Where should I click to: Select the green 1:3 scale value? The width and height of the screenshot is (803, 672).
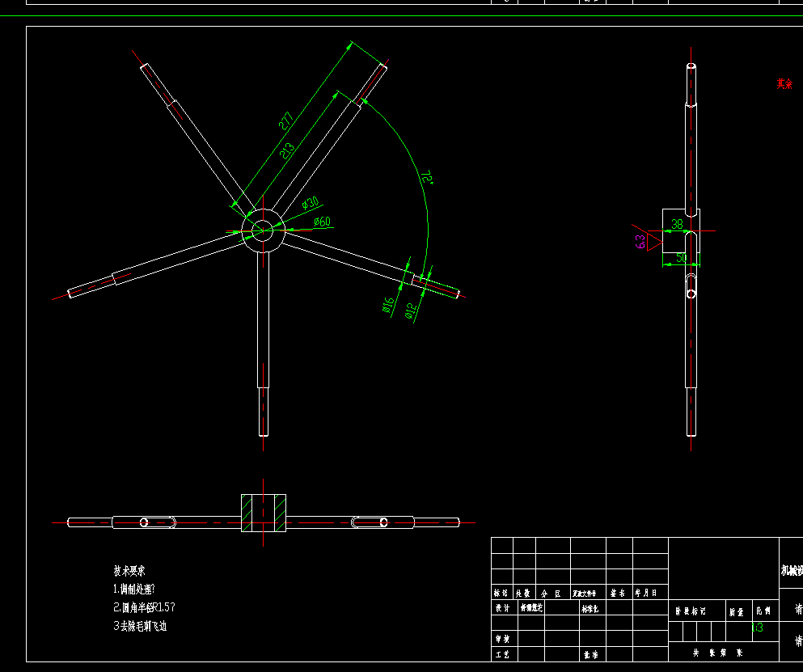pos(758,628)
